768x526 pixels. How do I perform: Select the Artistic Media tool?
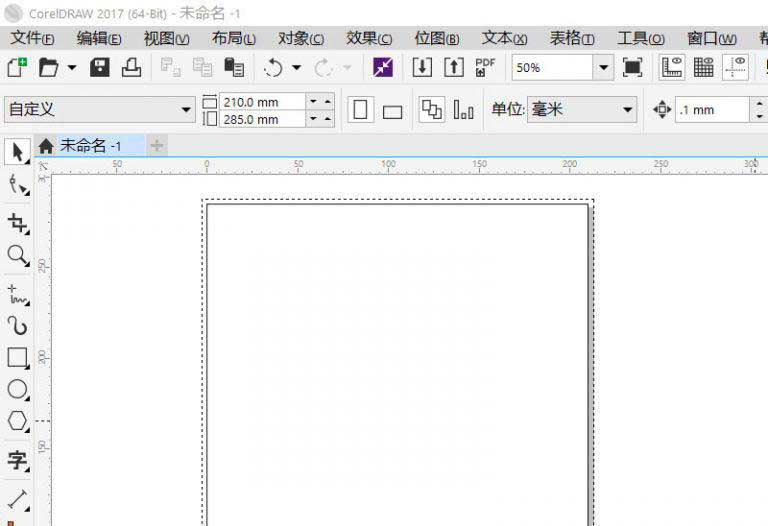(18, 326)
